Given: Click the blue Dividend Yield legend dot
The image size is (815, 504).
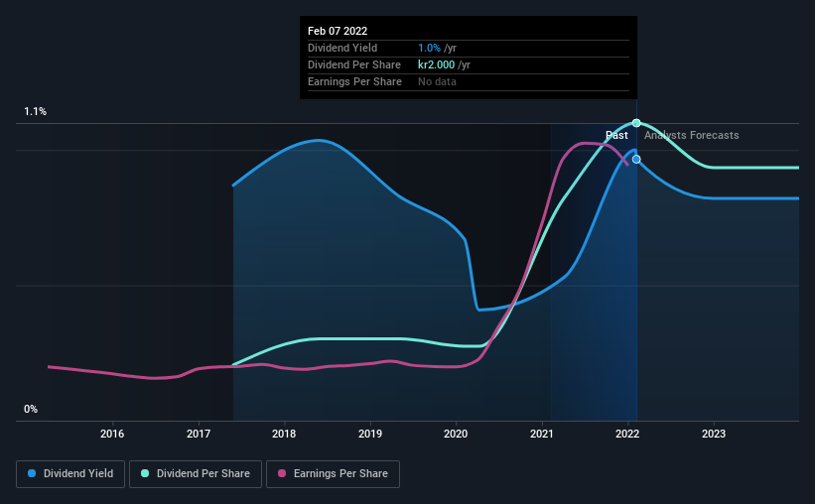Looking at the screenshot, I should tap(32, 473).
